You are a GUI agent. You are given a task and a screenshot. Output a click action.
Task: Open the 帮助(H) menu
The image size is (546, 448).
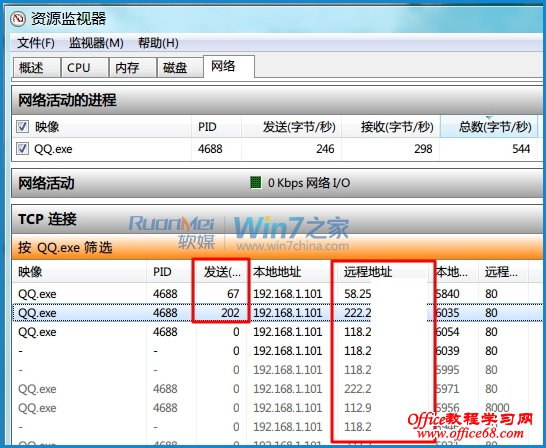pos(158,43)
